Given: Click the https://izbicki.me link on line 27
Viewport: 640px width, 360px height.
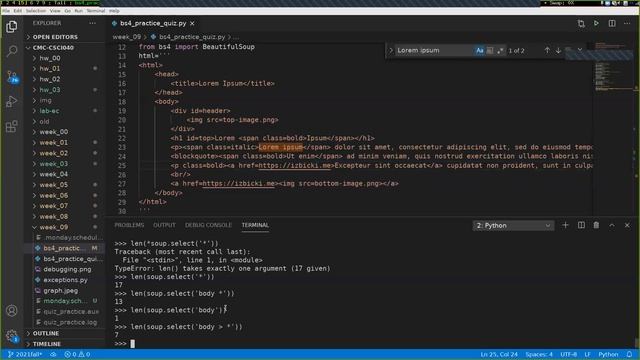Looking at the screenshot, I should (238, 183).
